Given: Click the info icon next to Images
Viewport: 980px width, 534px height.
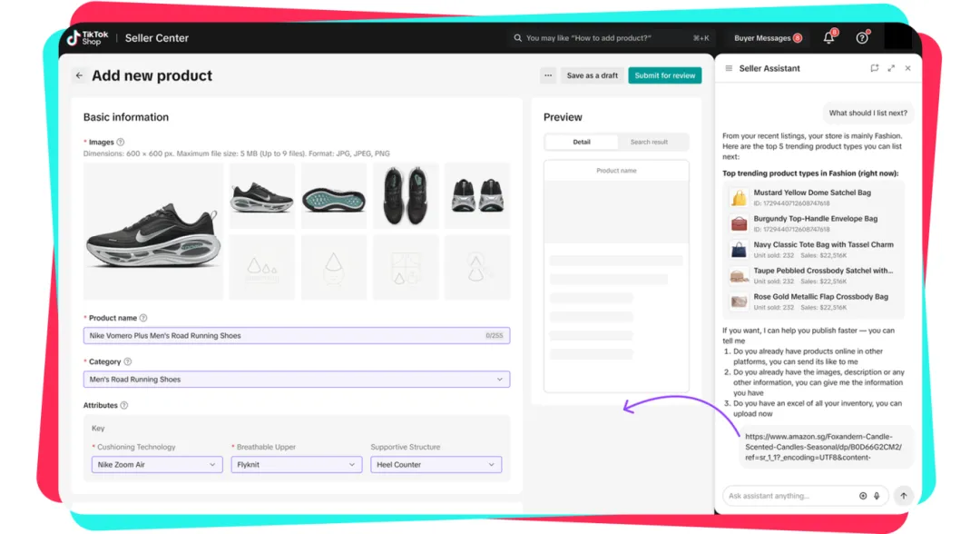Looking at the screenshot, I should [x=121, y=143].
